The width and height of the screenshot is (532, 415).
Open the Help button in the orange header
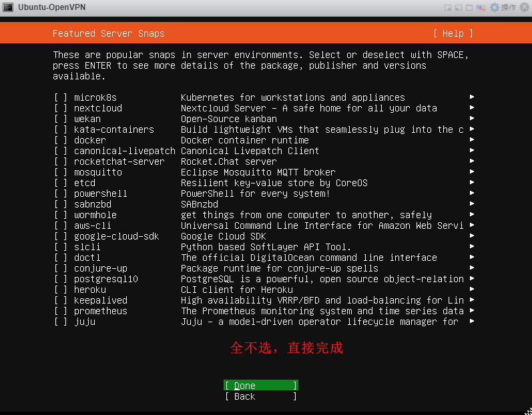[x=453, y=33]
